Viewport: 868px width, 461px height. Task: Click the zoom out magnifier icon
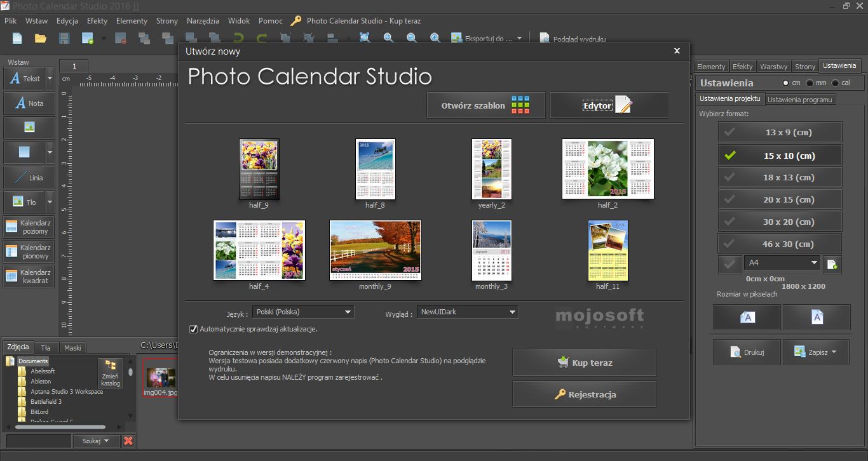[412, 38]
